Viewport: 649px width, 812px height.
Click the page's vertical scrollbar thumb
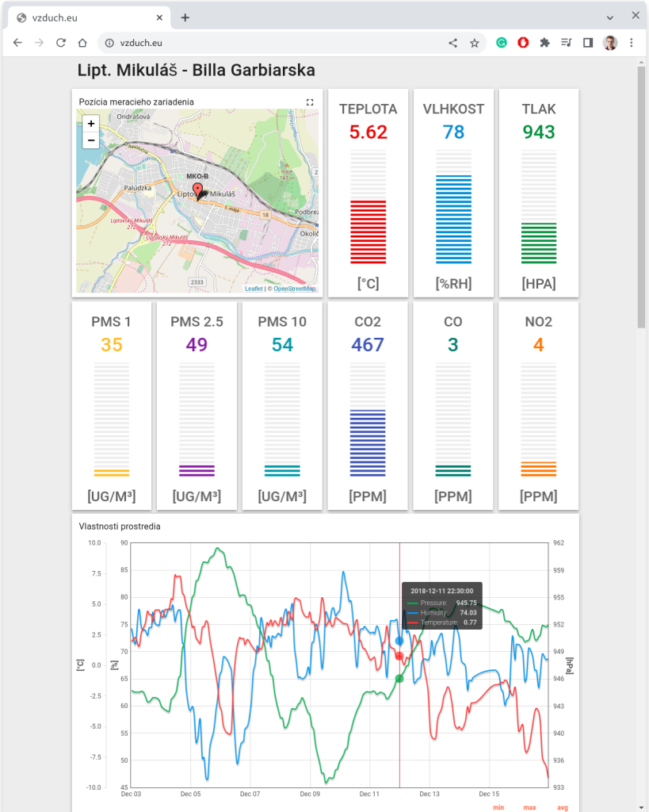pyautogui.click(x=642, y=198)
